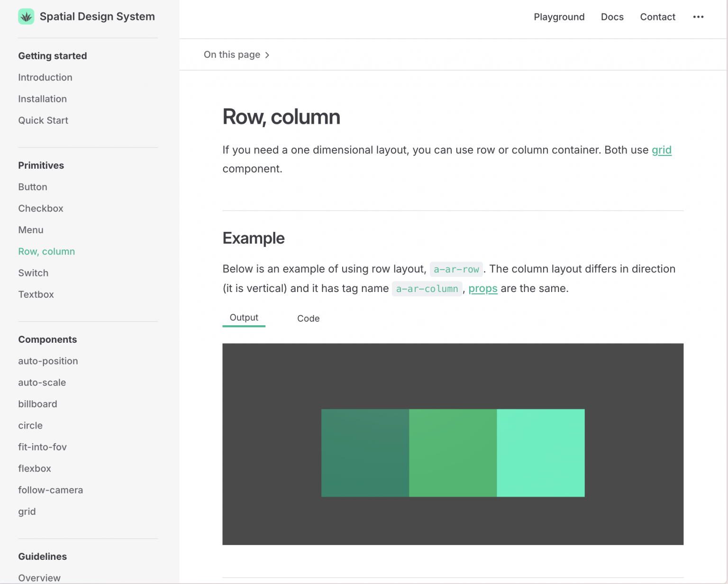Open the Playground page
The width and height of the screenshot is (728, 584).
559,17
